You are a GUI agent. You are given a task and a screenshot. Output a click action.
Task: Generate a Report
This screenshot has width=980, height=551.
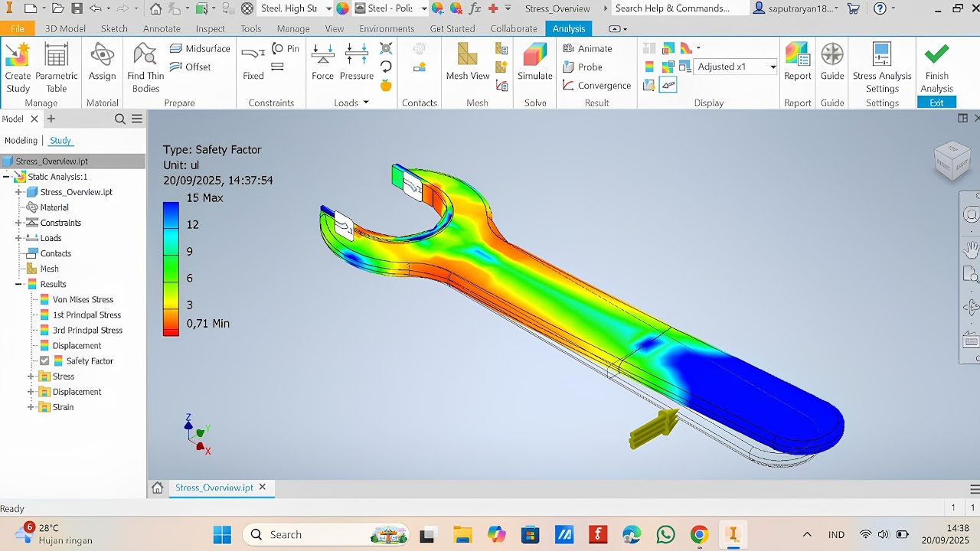(797, 62)
